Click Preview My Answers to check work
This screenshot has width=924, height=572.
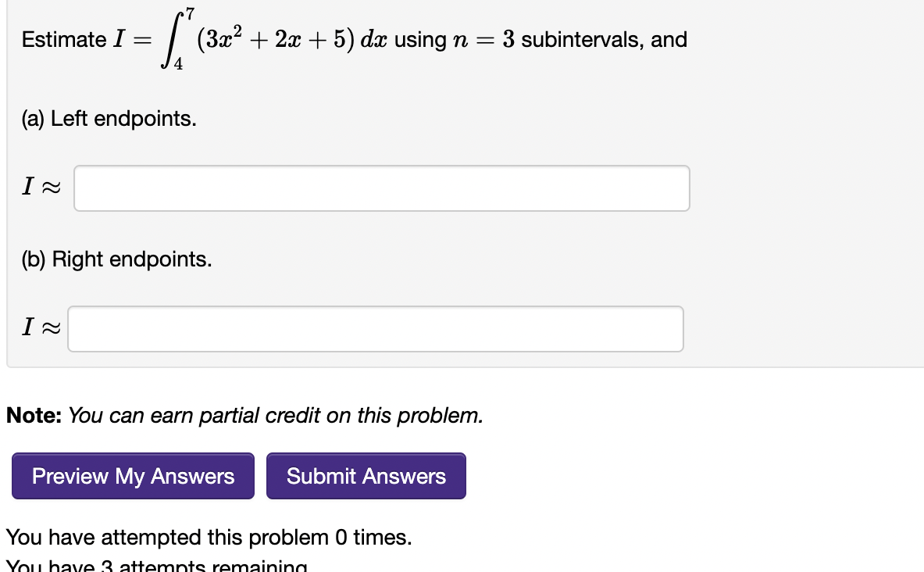132,476
